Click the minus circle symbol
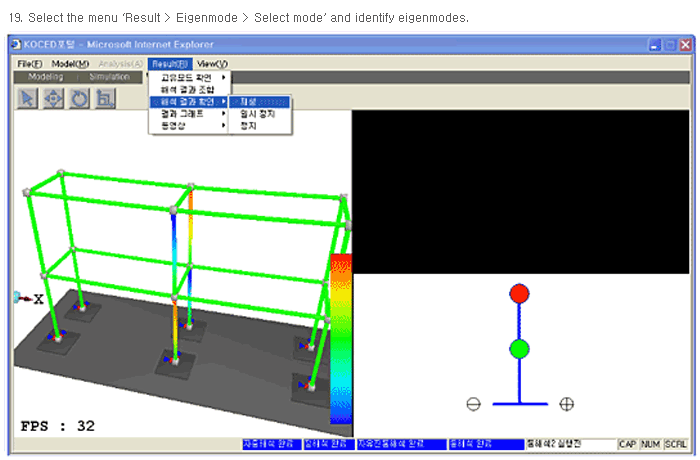This screenshot has width=700, height=460. coord(473,404)
